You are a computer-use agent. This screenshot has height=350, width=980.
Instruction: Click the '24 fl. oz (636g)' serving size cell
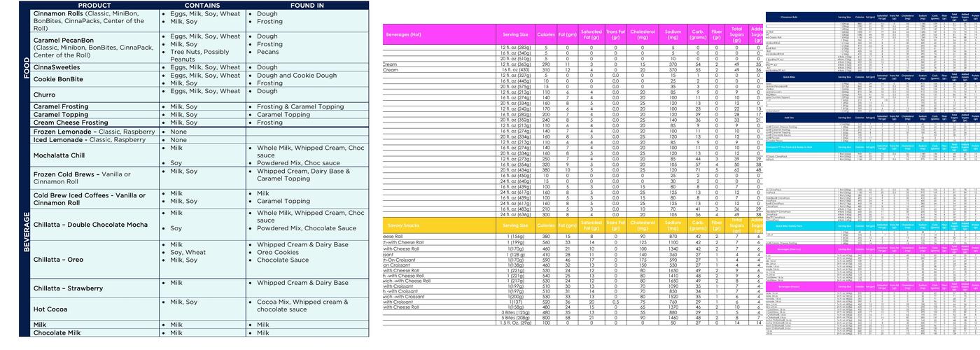coord(515,214)
